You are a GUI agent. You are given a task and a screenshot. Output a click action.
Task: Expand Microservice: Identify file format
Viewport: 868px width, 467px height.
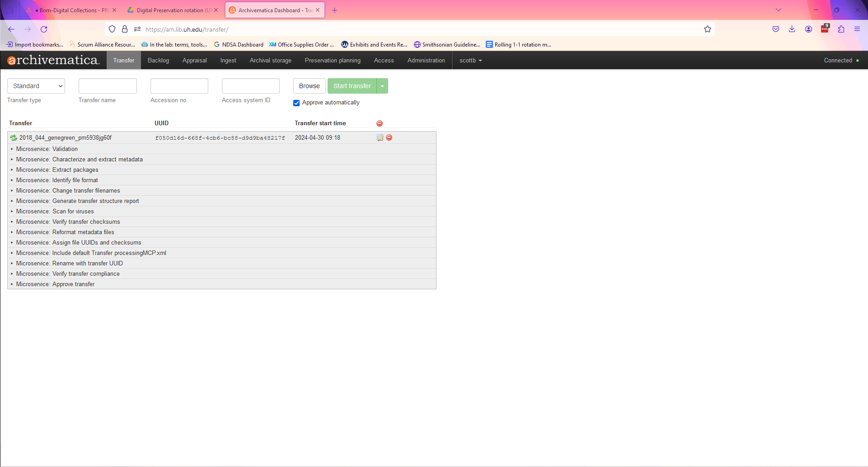point(222,180)
